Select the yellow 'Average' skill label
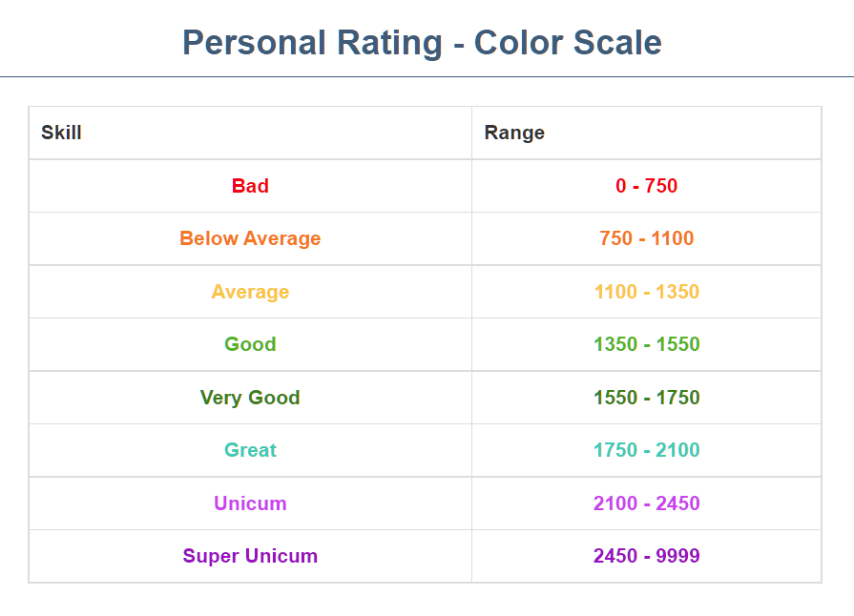 [250, 292]
